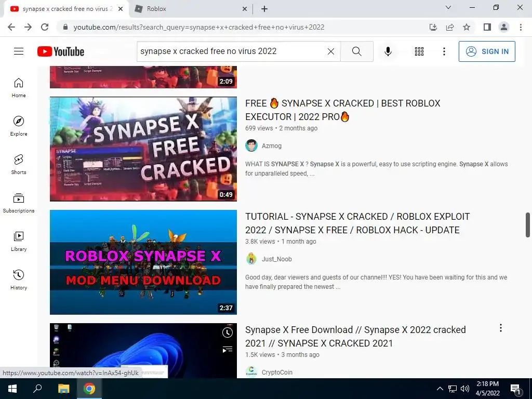Close the synapse x cracked tab

(x=121, y=9)
